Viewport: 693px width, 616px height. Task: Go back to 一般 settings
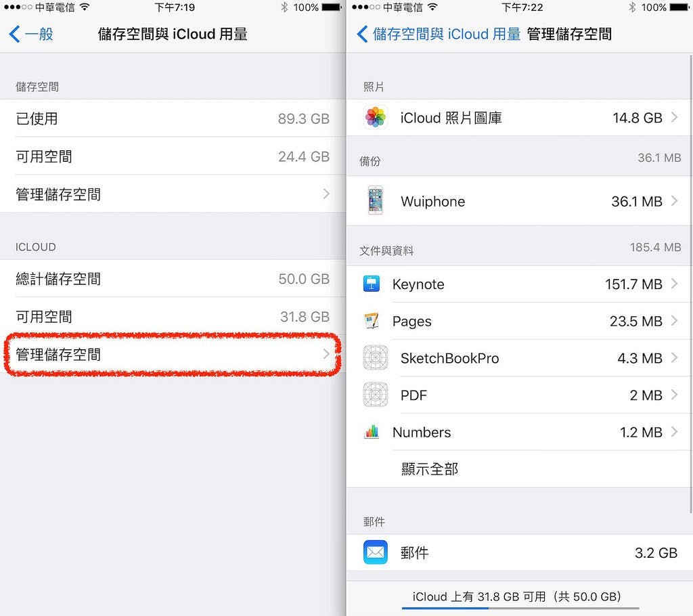pyautogui.click(x=31, y=34)
